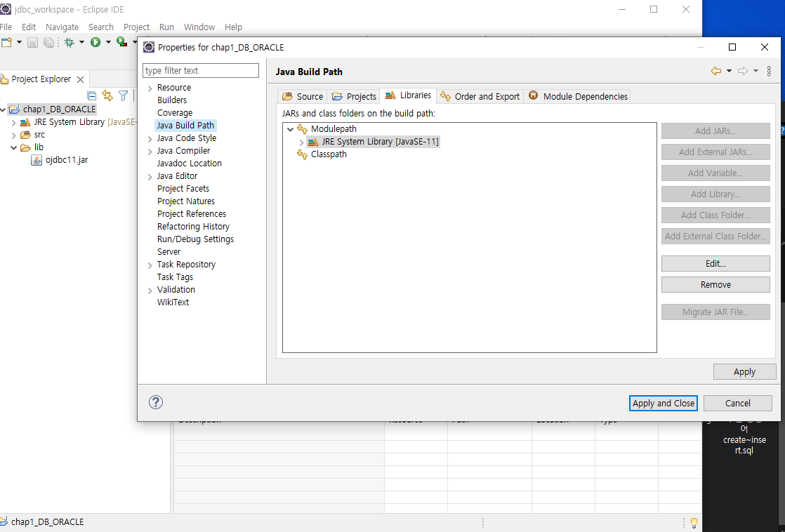Open Javadoc Location page
785x532 pixels.
coord(190,163)
